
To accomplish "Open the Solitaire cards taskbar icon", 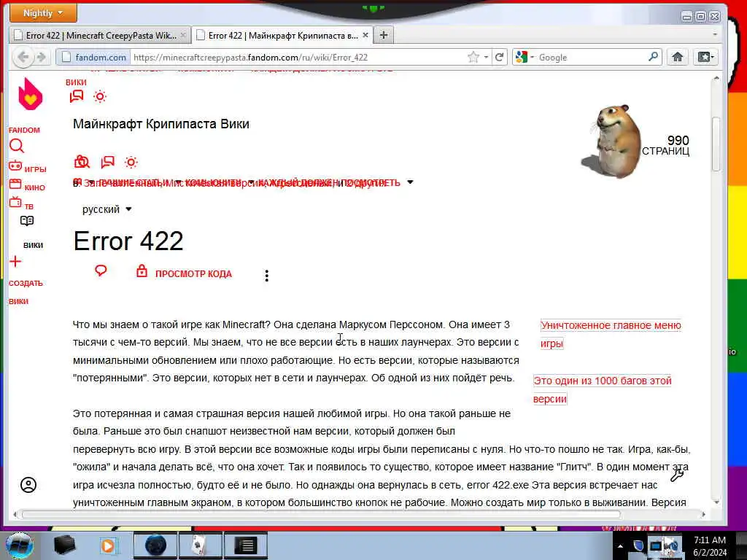I will (200, 545).
